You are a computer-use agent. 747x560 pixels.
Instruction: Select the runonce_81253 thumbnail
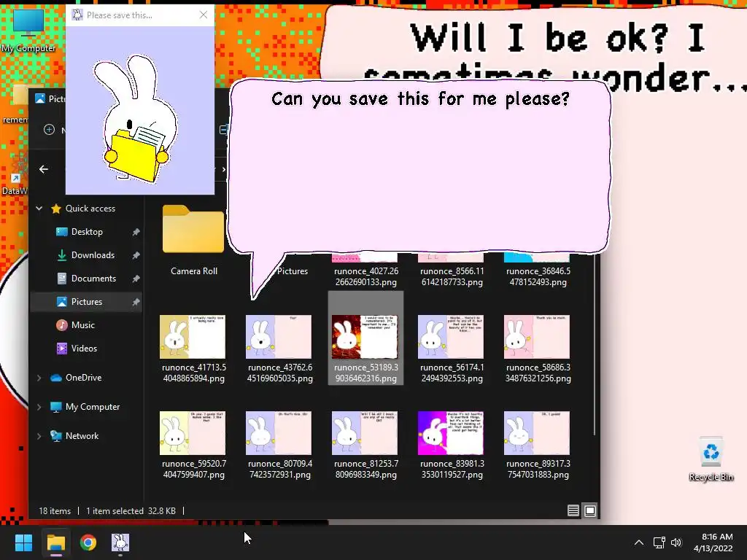(x=365, y=433)
